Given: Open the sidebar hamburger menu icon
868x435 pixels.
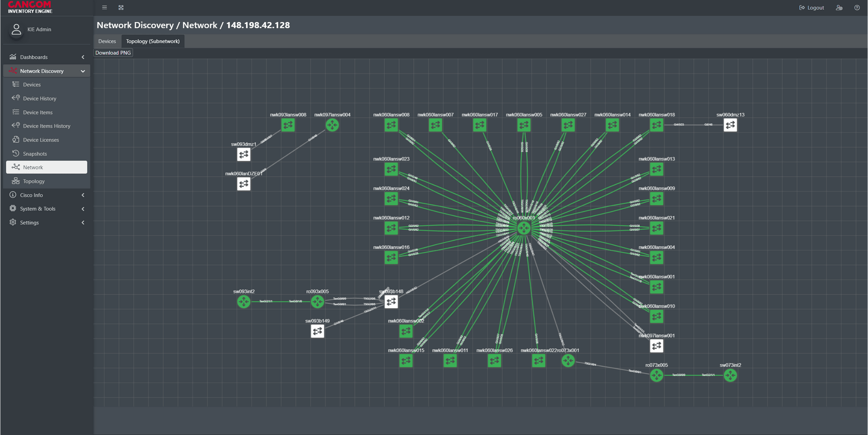Looking at the screenshot, I should 104,7.
